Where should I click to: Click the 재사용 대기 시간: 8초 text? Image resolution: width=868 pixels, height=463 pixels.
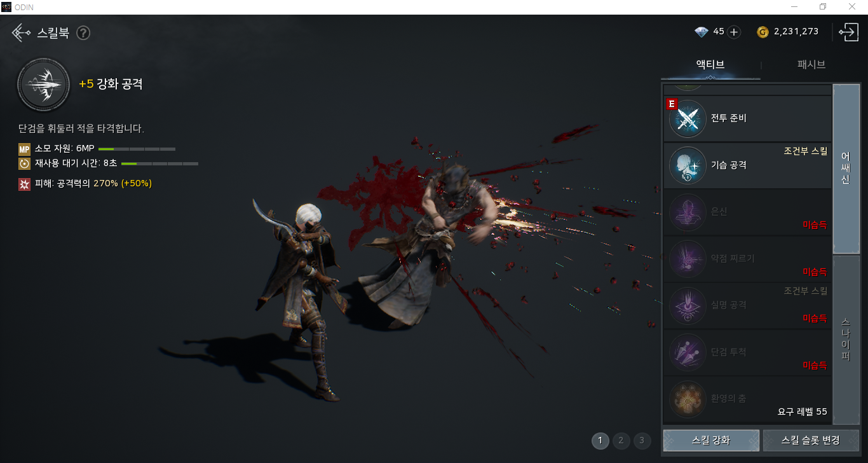click(76, 163)
